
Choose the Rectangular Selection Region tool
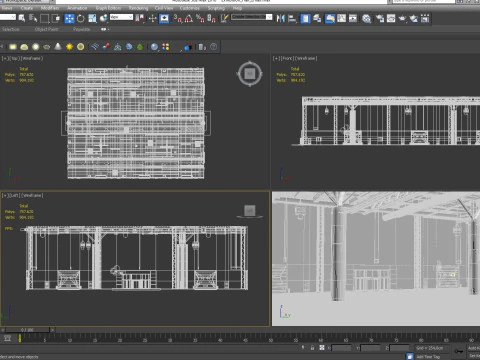pyautogui.click(x=44, y=18)
